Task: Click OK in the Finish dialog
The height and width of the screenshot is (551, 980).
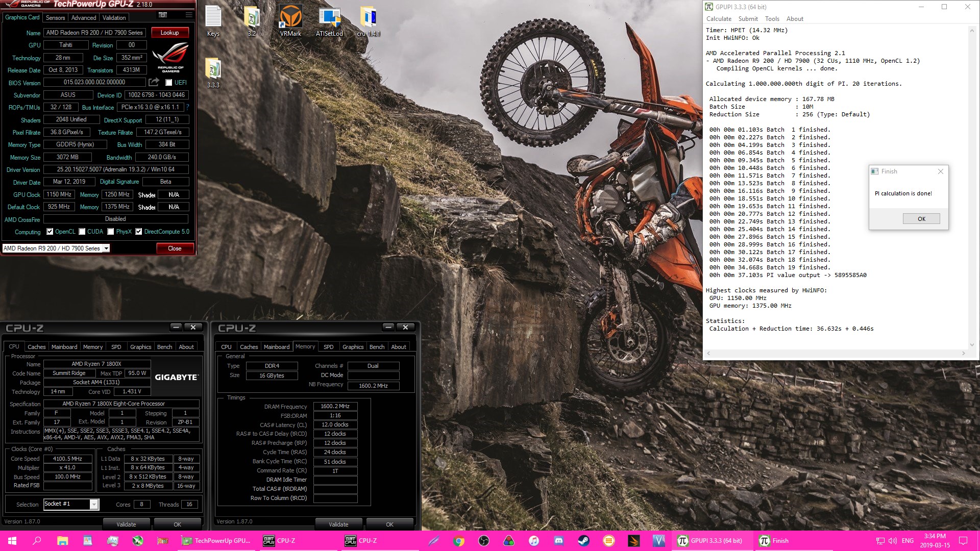Action: click(921, 219)
